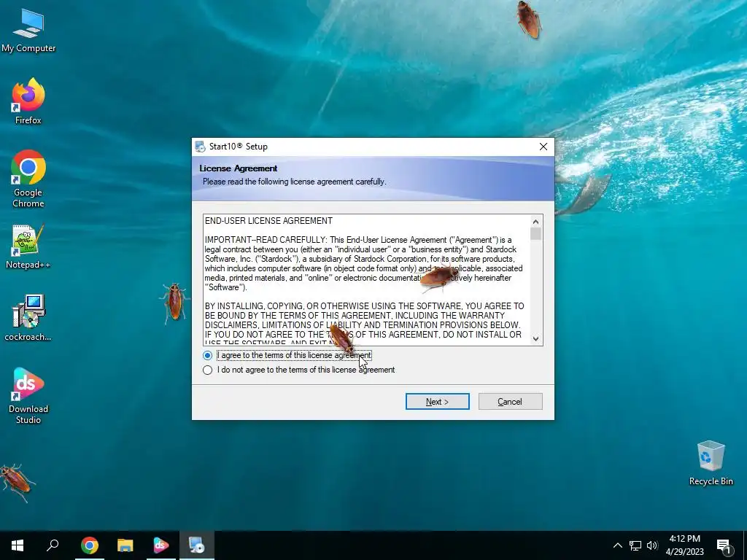Close the Start10 Setup dialog

click(x=543, y=147)
